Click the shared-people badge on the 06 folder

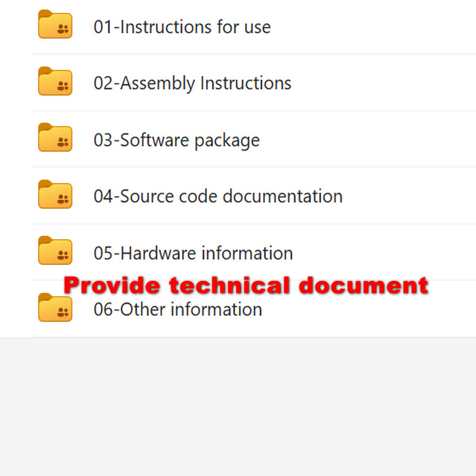tap(63, 312)
